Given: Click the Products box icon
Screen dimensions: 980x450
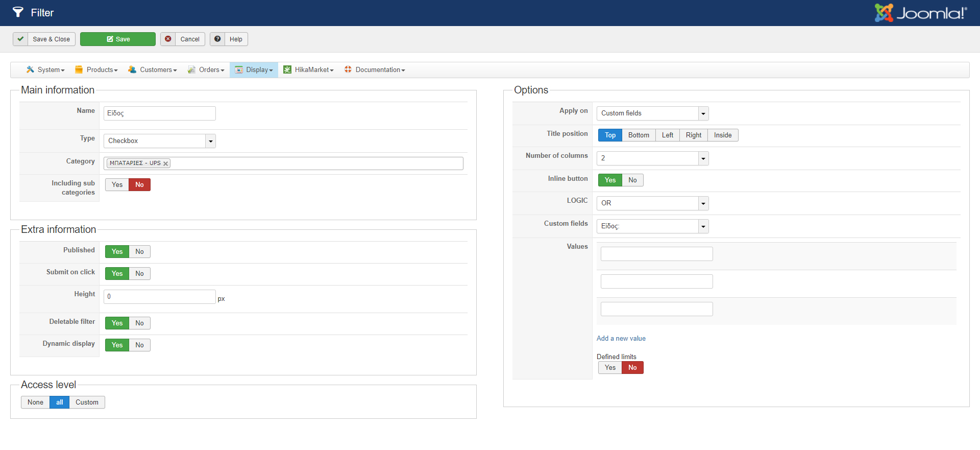Looking at the screenshot, I should click(x=79, y=69).
